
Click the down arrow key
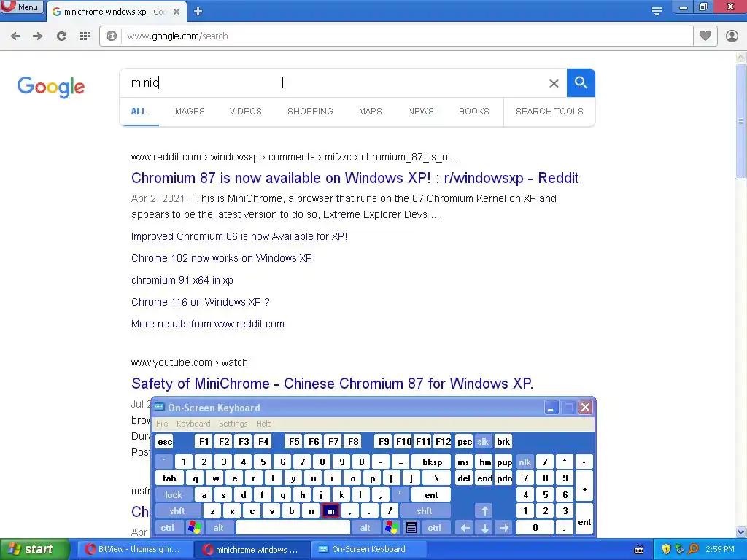484,528
